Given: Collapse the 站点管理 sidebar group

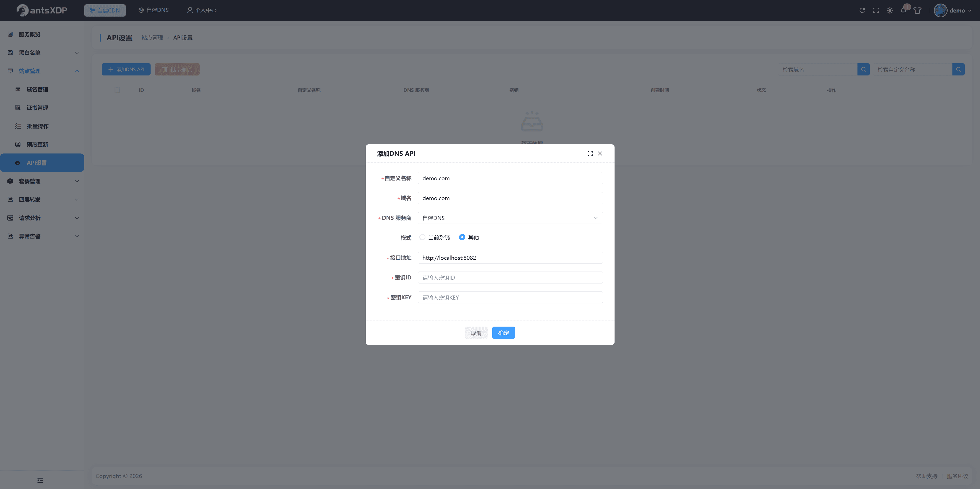Looking at the screenshot, I should 42,71.
